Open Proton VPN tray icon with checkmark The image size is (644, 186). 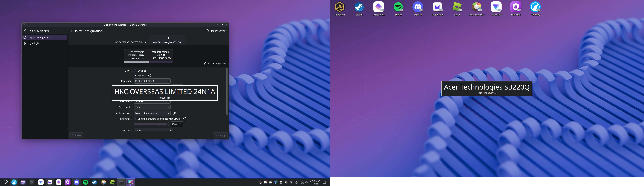[x=276, y=182]
